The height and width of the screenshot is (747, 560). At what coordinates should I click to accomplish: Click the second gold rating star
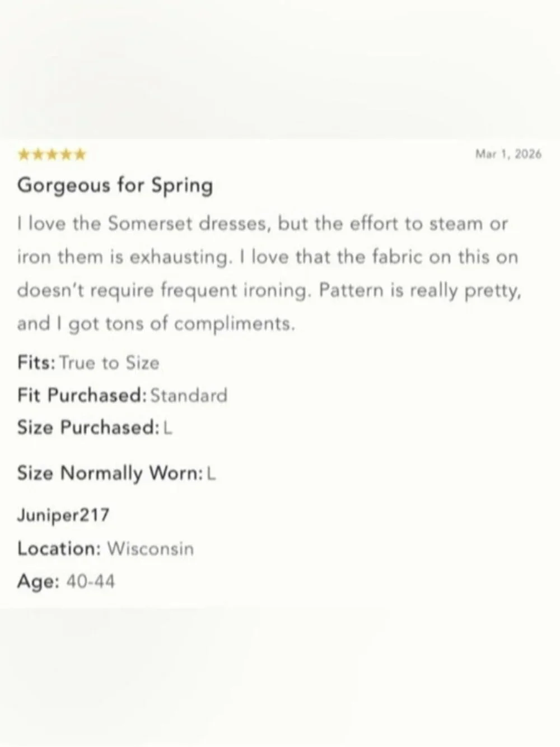coord(38,155)
